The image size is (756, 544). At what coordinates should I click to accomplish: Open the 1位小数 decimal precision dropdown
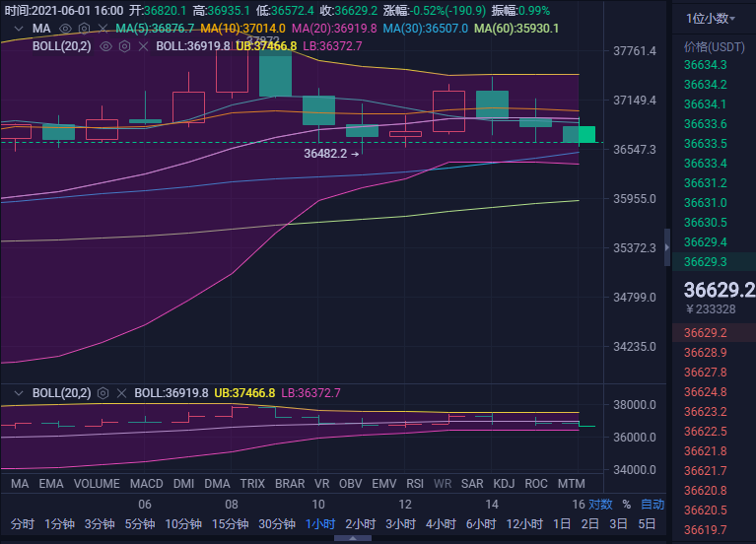[x=711, y=19]
